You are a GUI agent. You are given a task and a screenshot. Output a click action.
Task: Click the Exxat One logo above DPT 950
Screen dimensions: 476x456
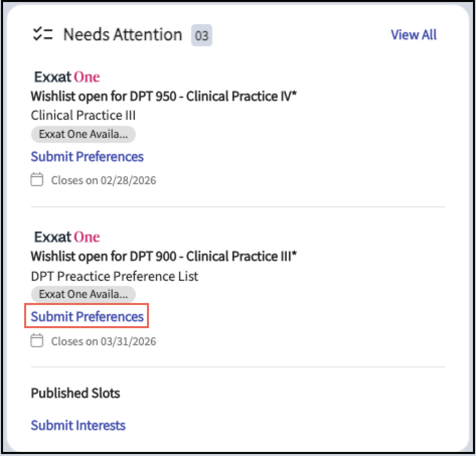pos(67,77)
